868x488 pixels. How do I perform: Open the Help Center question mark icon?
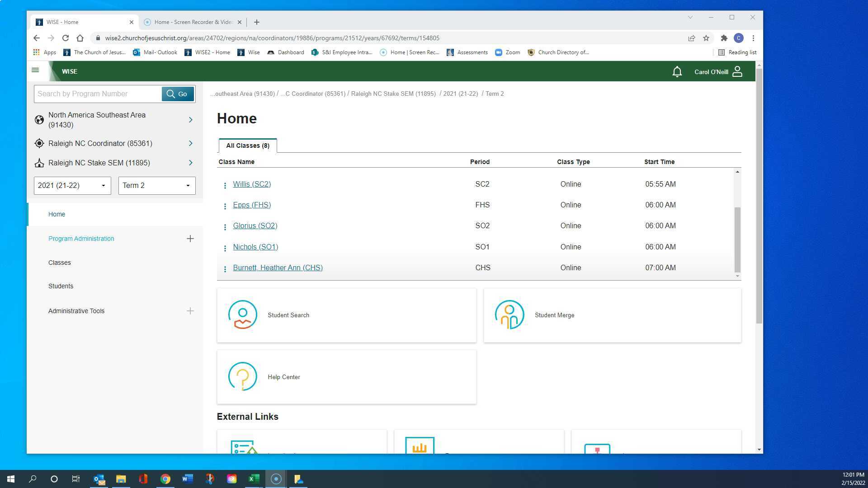243,376
